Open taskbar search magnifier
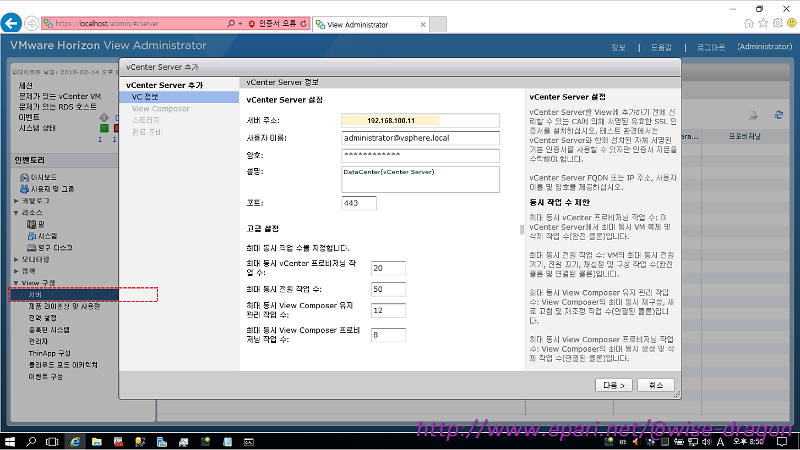The height and width of the screenshot is (450, 800). click(x=31, y=442)
